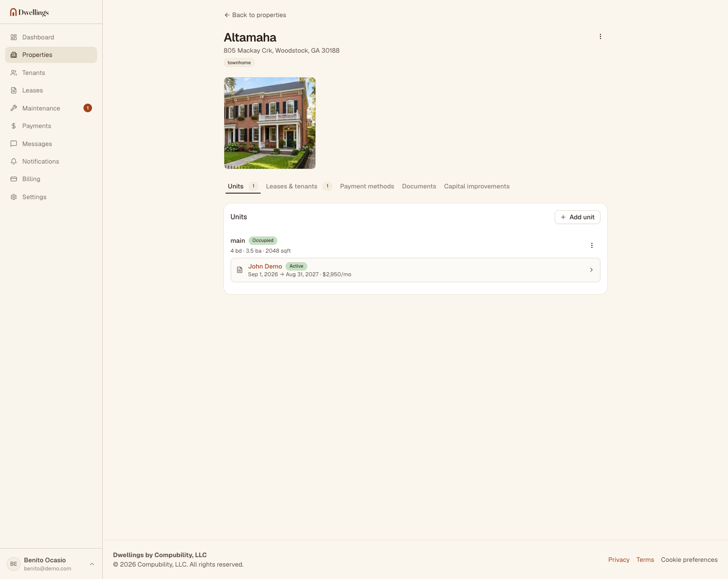This screenshot has height=579, width=728.
Task: Click lease dates Sep 1, 2026 text
Action: click(300, 275)
